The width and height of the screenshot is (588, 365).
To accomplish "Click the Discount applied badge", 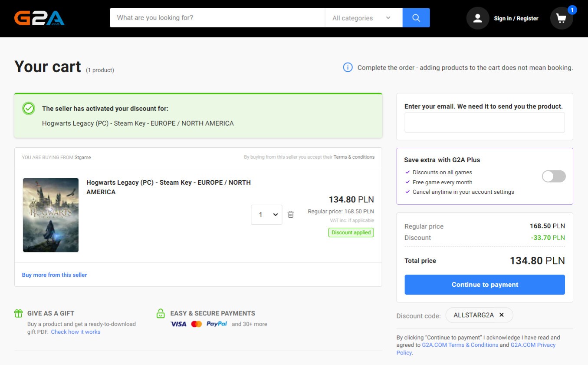I will click(351, 232).
